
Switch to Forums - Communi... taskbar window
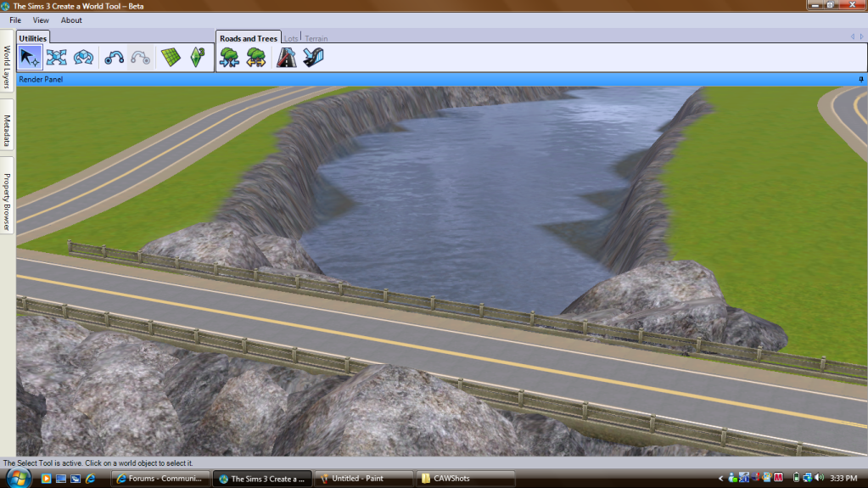[160, 479]
